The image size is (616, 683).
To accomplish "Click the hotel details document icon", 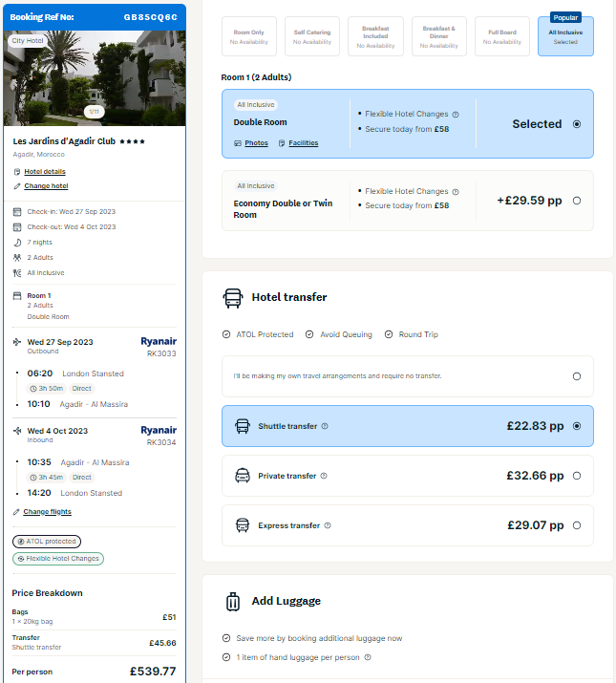I will [x=17, y=172].
